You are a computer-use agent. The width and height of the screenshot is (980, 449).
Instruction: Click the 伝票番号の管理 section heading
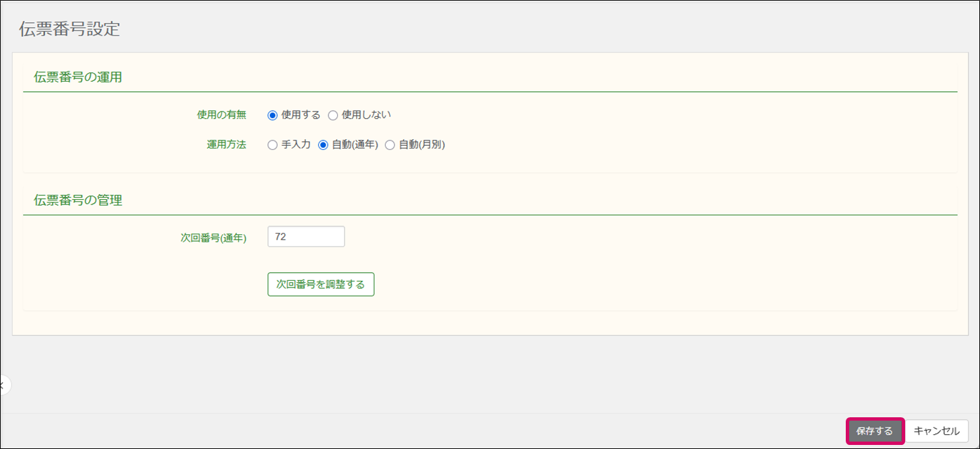coord(78,200)
